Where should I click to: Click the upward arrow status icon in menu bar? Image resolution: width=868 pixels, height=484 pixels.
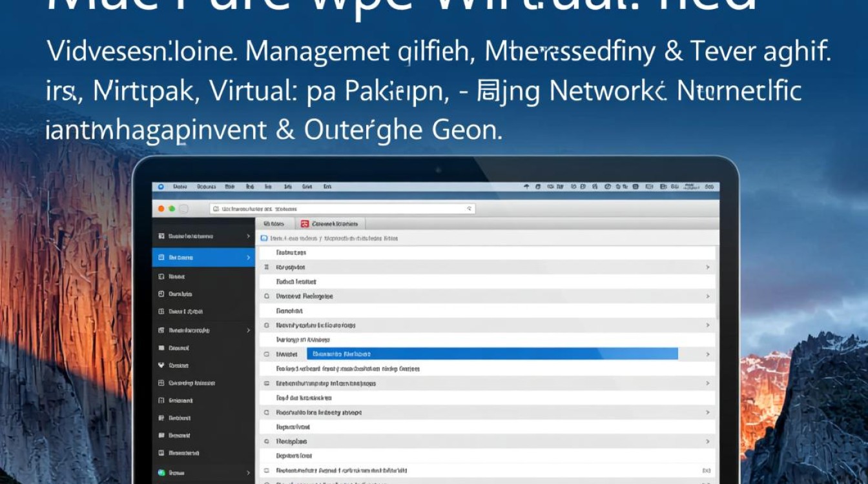tap(526, 187)
